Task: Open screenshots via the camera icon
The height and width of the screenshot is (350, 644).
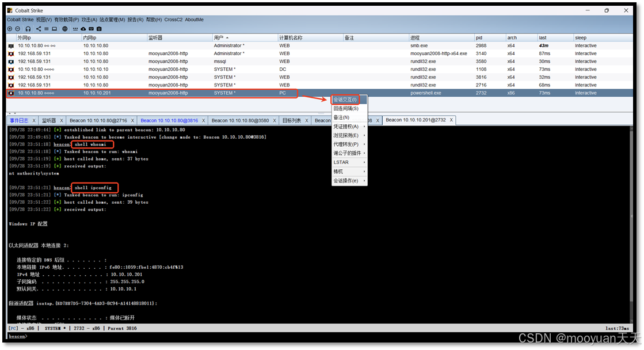Action: tap(99, 29)
